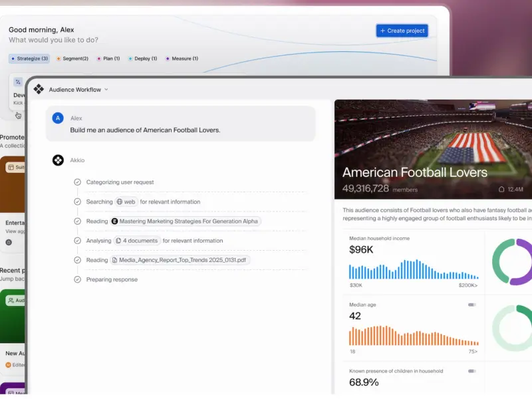The height and width of the screenshot is (399, 532).
Task: Click Alex's blue avatar icon
Action: click(x=58, y=118)
